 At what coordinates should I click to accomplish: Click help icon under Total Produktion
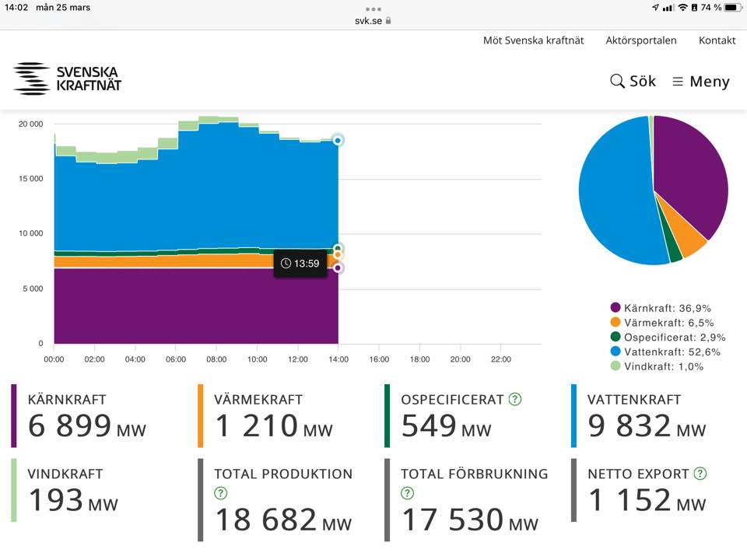tap(220, 493)
